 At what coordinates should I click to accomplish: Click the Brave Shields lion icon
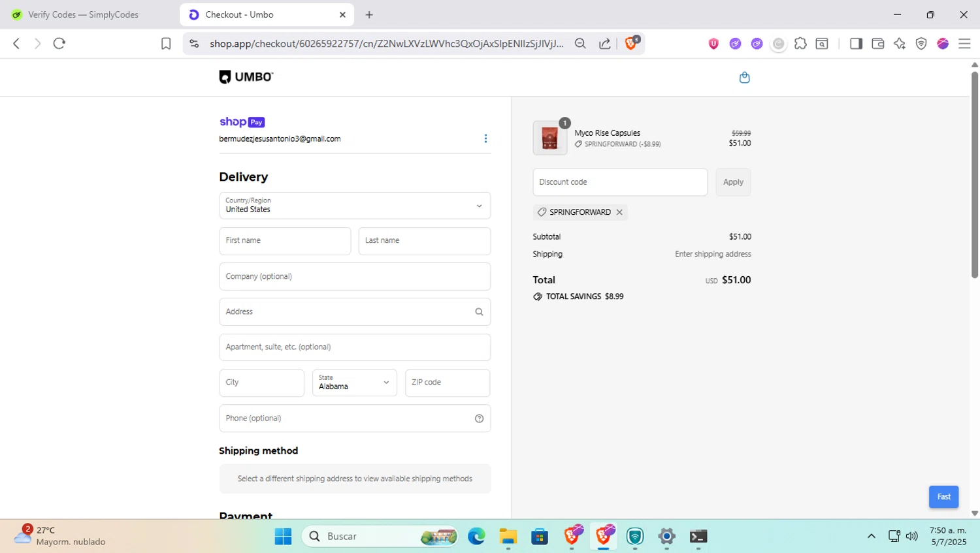coord(632,43)
